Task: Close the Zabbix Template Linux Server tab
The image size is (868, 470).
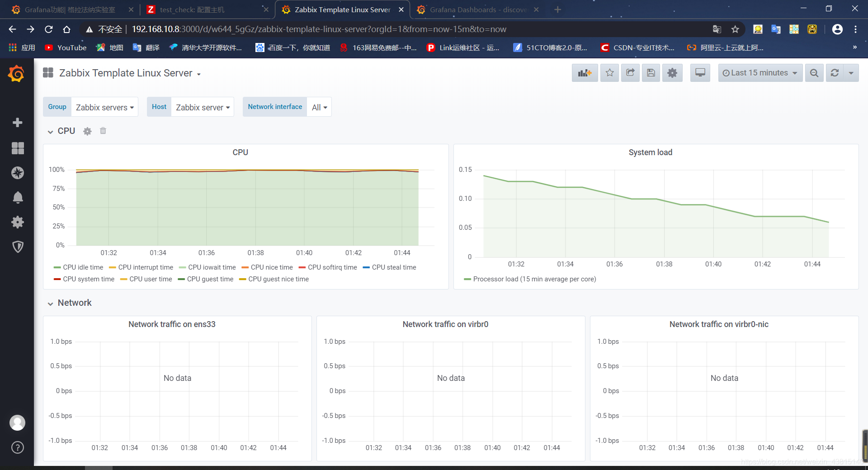Action: 401,9
